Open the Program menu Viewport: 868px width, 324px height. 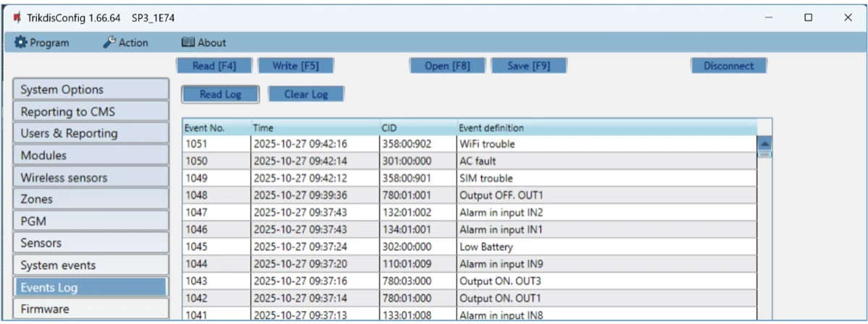[42, 43]
